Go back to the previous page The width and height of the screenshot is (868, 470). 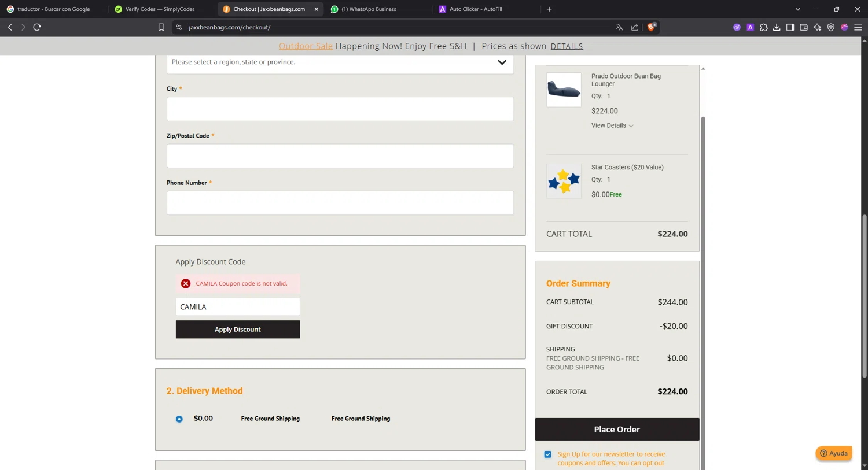10,27
